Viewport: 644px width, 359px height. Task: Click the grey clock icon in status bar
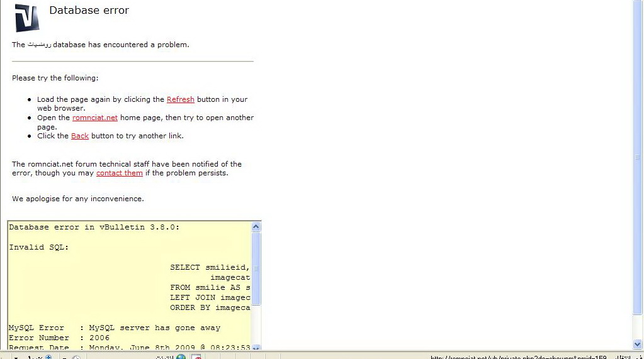click(76, 357)
